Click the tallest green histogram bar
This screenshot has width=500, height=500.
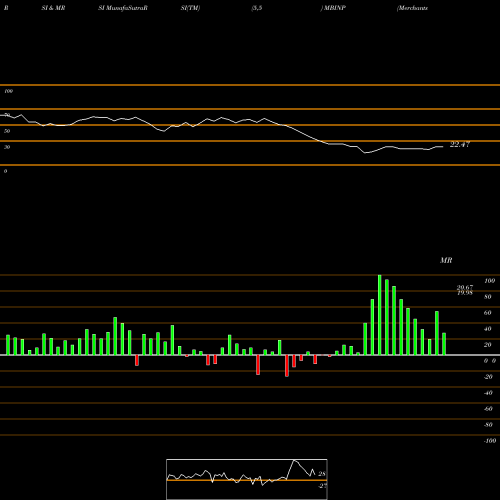pyautogui.click(x=380, y=315)
